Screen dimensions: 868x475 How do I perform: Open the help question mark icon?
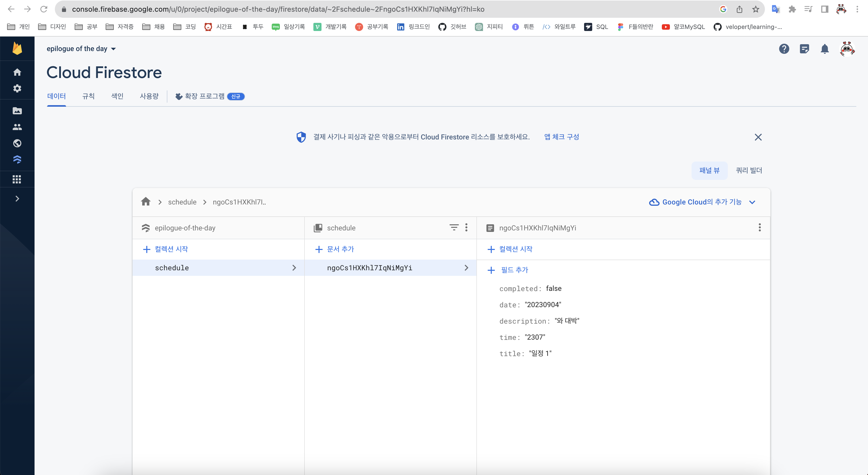pos(784,49)
